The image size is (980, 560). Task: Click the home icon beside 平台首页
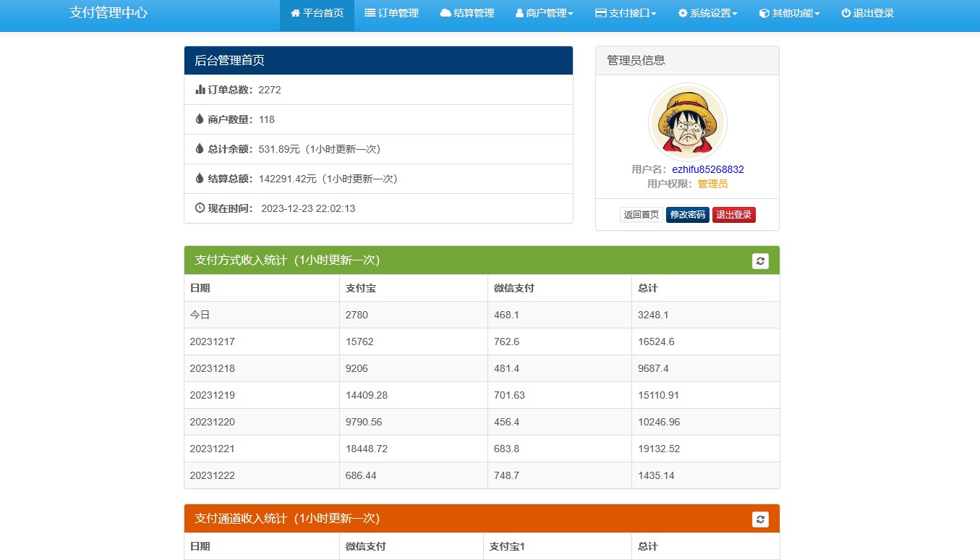(x=294, y=12)
